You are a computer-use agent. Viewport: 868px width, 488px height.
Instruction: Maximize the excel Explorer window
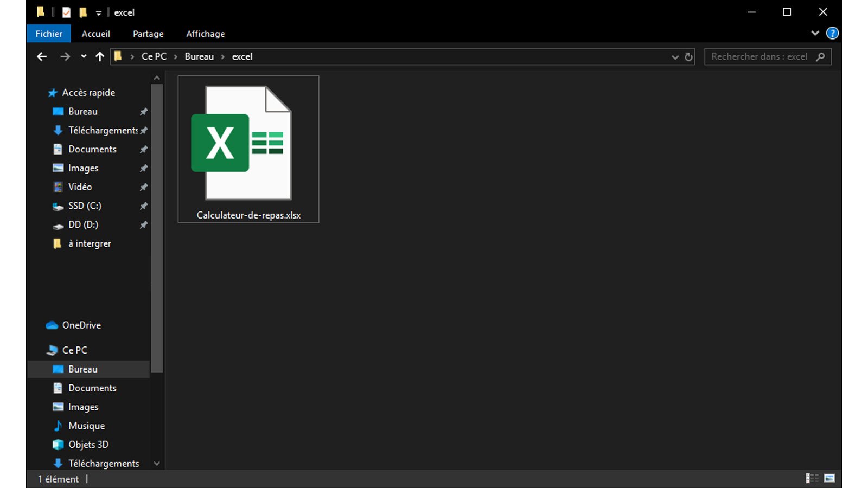pos(787,12)
